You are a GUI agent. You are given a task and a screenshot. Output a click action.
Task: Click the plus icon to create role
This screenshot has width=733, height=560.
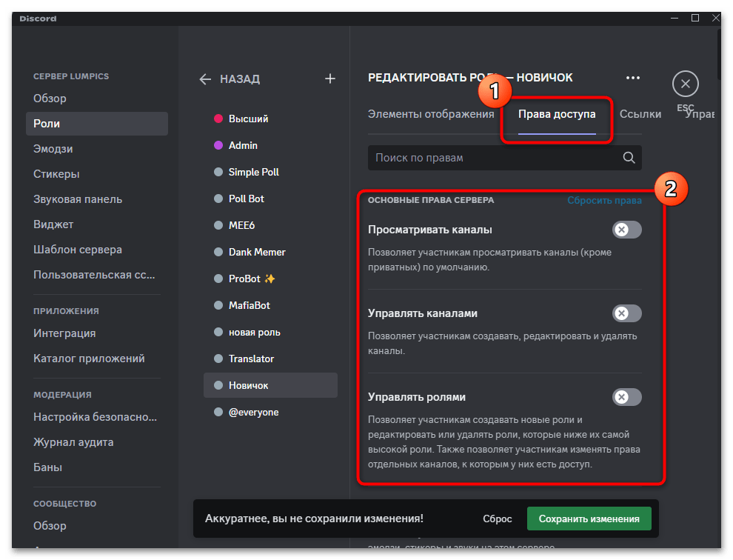click(330, 79)
